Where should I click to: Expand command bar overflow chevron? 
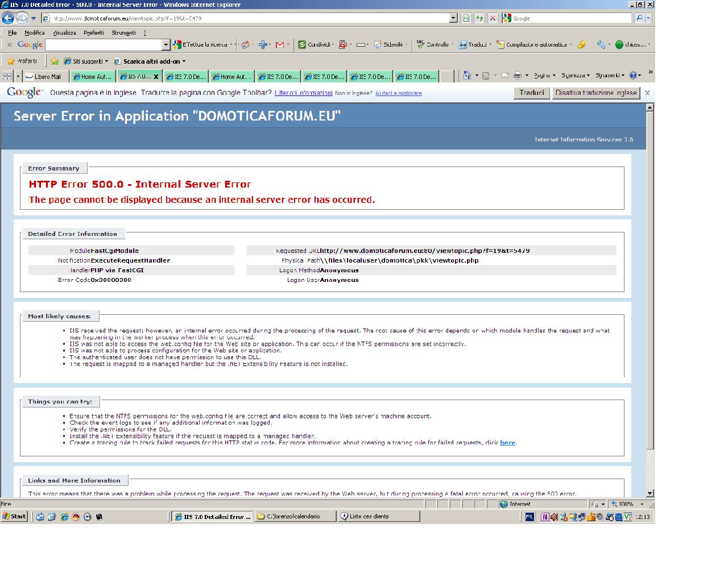tap(650, 73)
